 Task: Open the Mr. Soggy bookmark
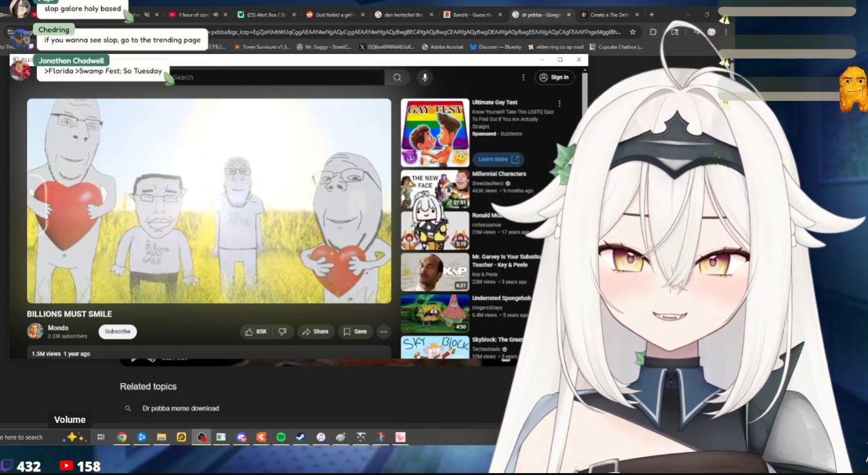click(324, 47)
